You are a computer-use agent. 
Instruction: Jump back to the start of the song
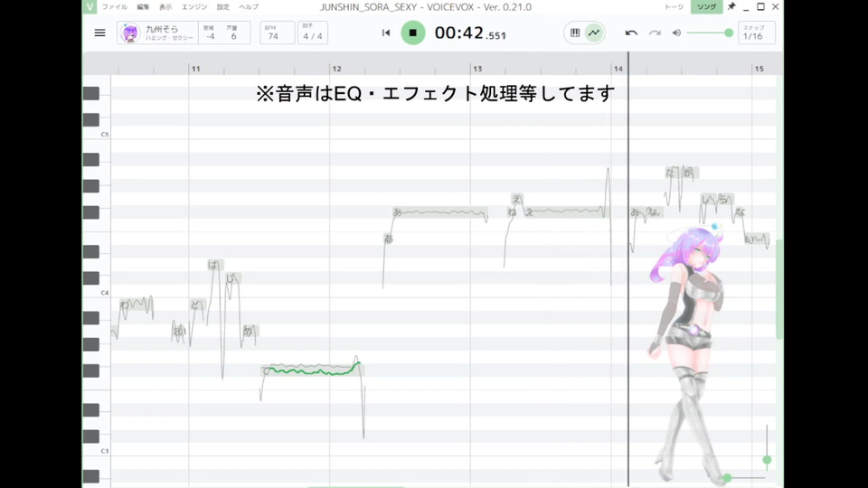pos(386,33)
